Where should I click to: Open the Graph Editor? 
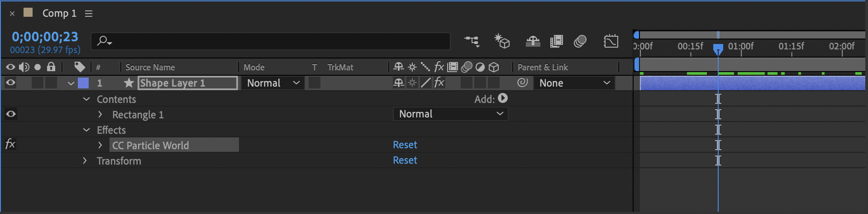[x=611, y=41]
